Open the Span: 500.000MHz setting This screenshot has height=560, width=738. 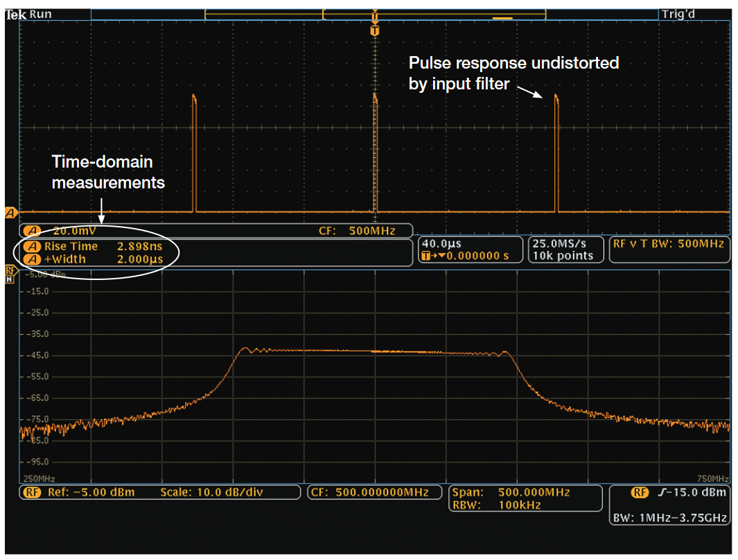[513, 493]
